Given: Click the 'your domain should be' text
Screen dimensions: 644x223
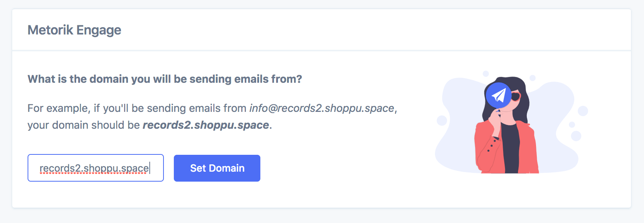Looking at the screenshot, I should click(83, 125).
